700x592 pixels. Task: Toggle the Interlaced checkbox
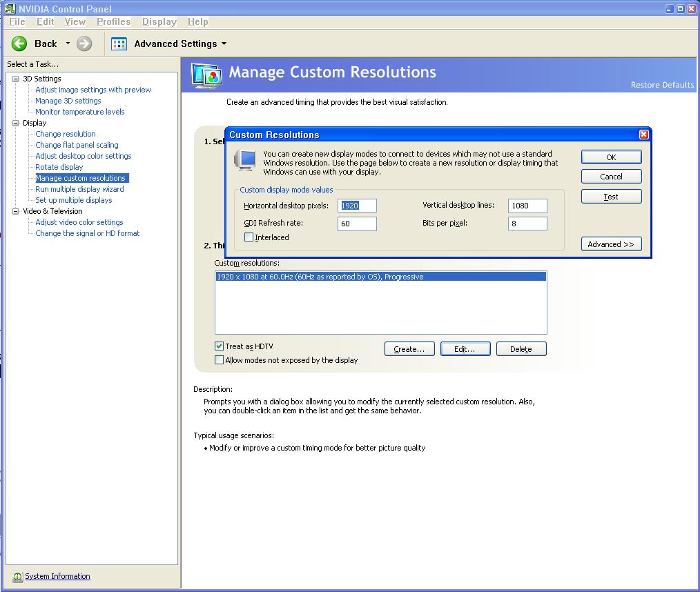[x=249, y=237]
